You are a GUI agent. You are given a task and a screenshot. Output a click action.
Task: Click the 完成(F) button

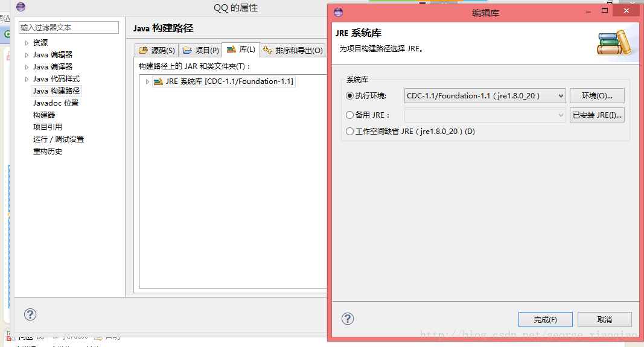coord(546,319)
